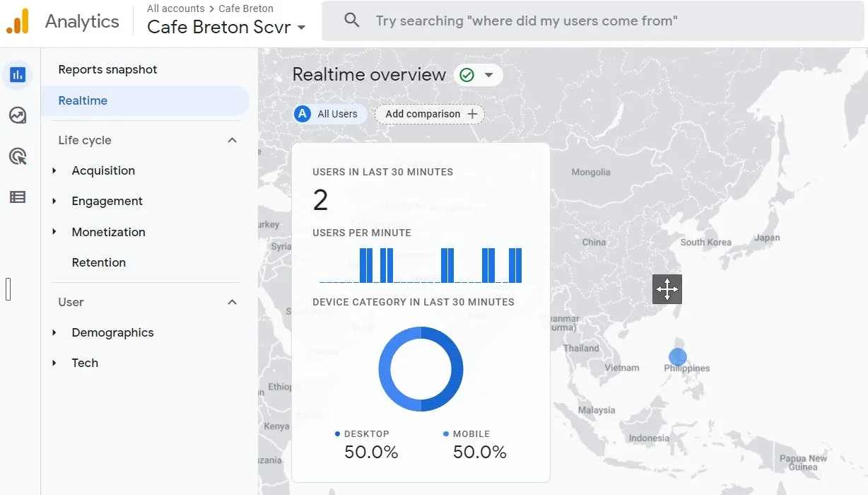Click the 'USERS IN LAST 30 MINUTES' heading
868x495 pixels.
tap(383, 172)
